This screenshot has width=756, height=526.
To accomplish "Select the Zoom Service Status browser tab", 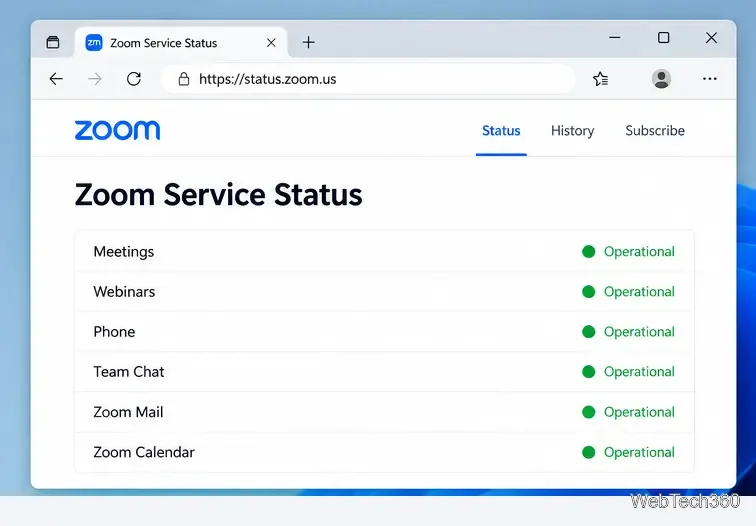I will click(x=181, y=43).
